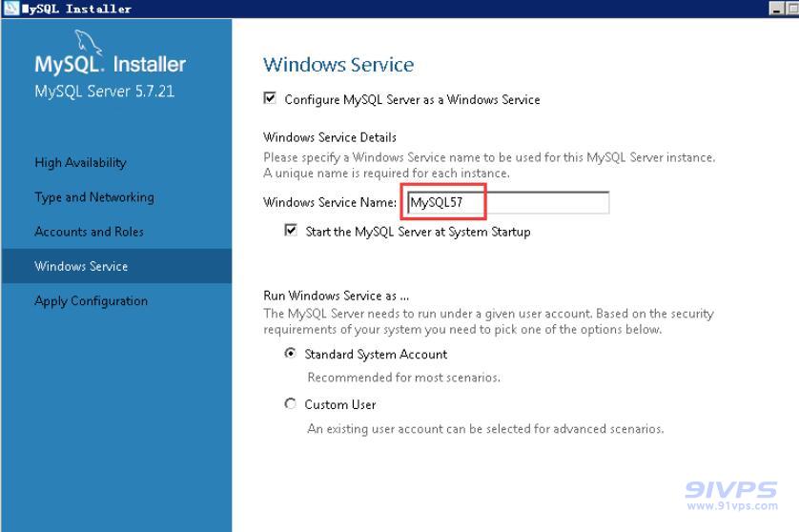This screenshot has height=532, width=799.
Task: Open High Availability step in sidebar
Action: tap(80, 162)
